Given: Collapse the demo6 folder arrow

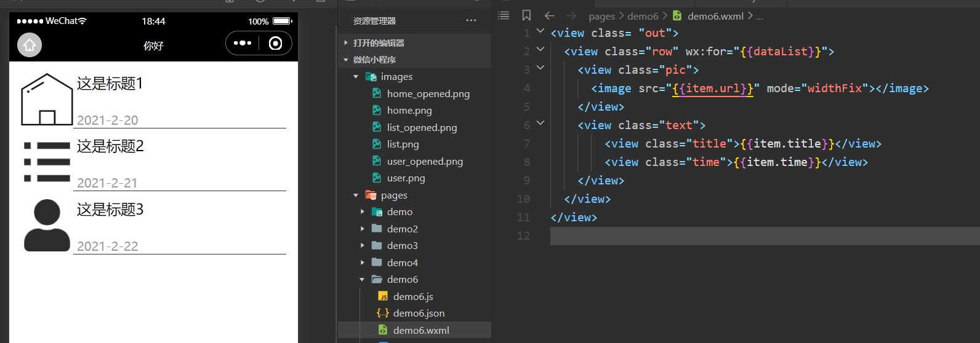Looking at the screenshot, I should pyautogui.click(x=362, y=279).
